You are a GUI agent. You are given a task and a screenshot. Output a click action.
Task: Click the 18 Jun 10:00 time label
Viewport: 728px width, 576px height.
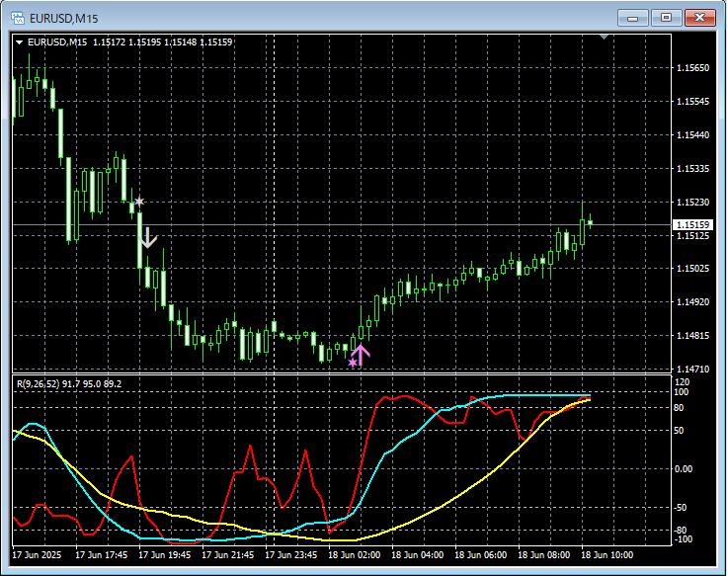point(607,555)
